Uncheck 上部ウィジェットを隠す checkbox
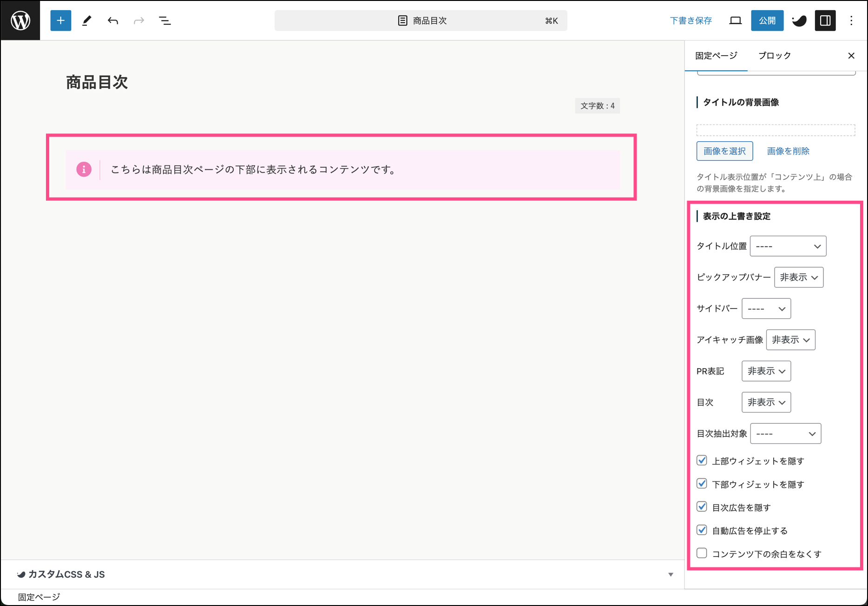This screenshot has height=606, width=868. click(x=702, y=461)
